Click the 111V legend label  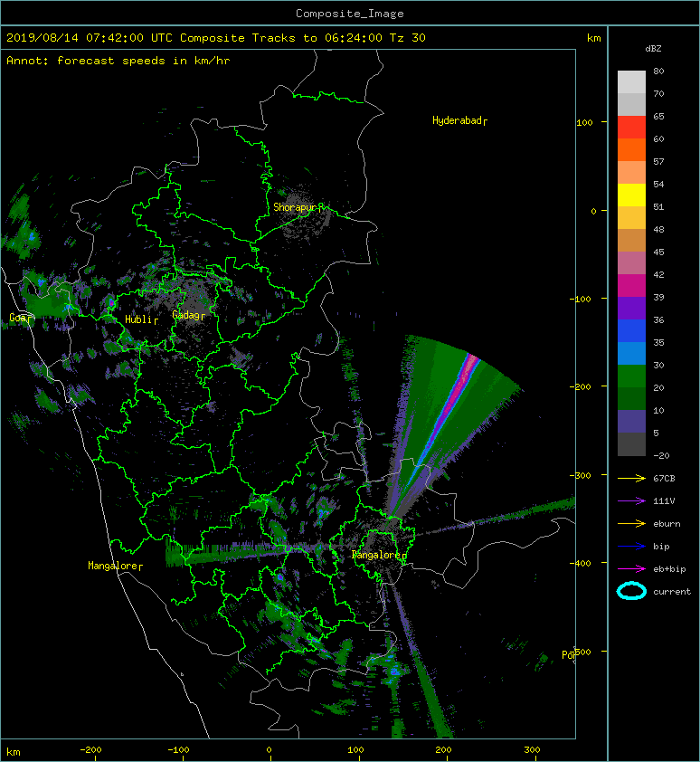coord(664,501)
